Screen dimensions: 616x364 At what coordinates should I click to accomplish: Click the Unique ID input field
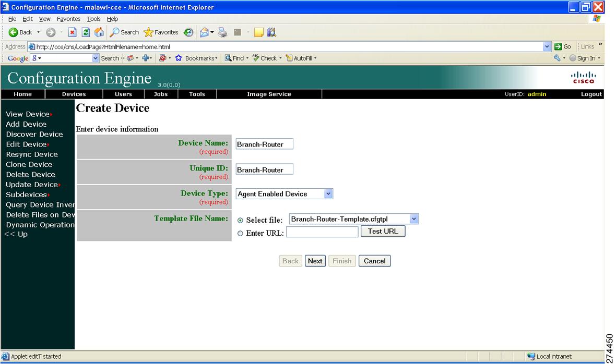point(264,169)
